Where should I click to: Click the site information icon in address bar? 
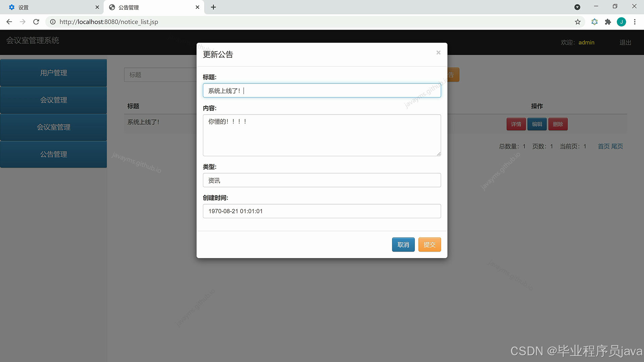[x=53, y=22]
